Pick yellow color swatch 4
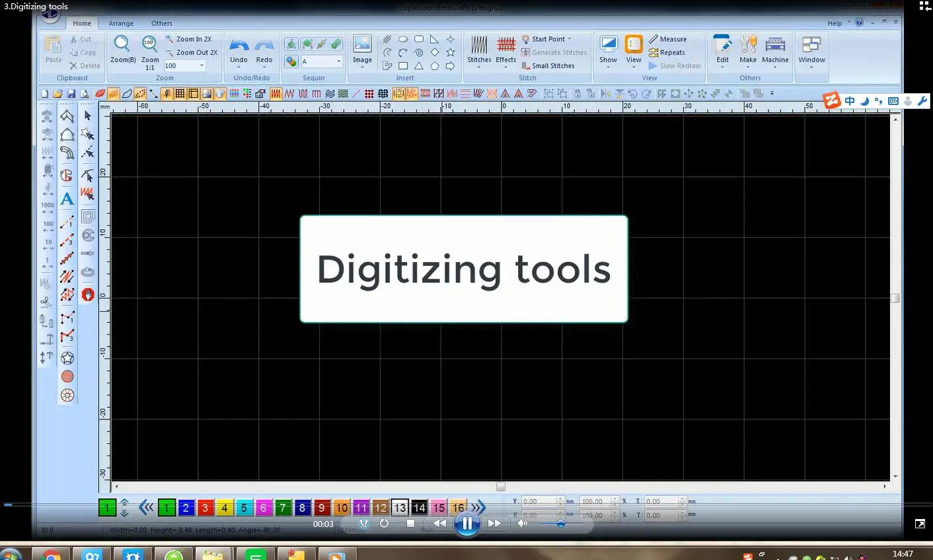 click(x=225, y=508)
